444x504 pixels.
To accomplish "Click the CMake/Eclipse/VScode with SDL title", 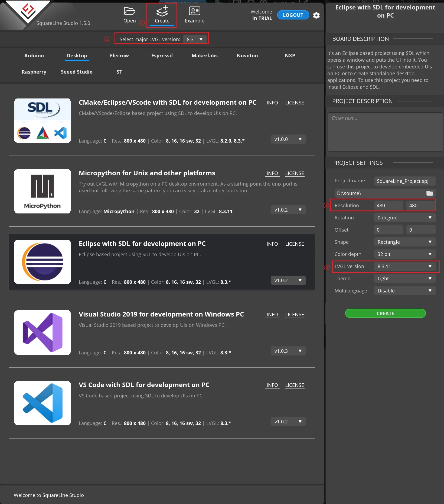I will pos(168,103).
